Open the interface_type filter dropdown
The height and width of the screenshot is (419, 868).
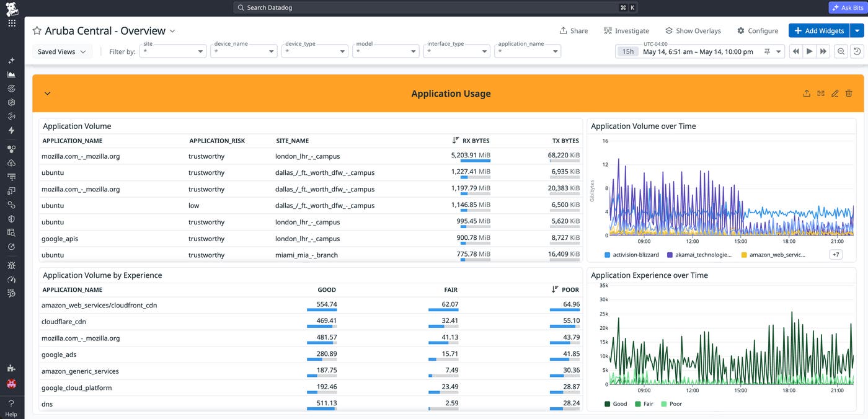(x=457, y=51)
